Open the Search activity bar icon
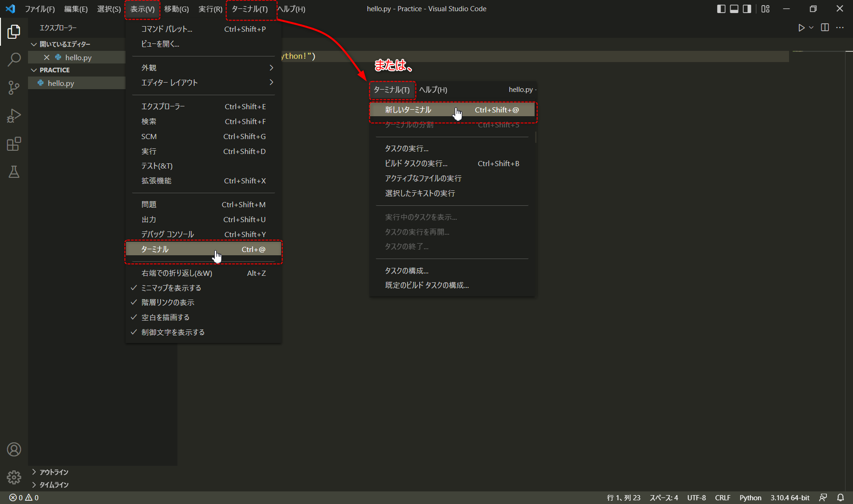This screenshot has height=504, width=853. tap(14, 59)
